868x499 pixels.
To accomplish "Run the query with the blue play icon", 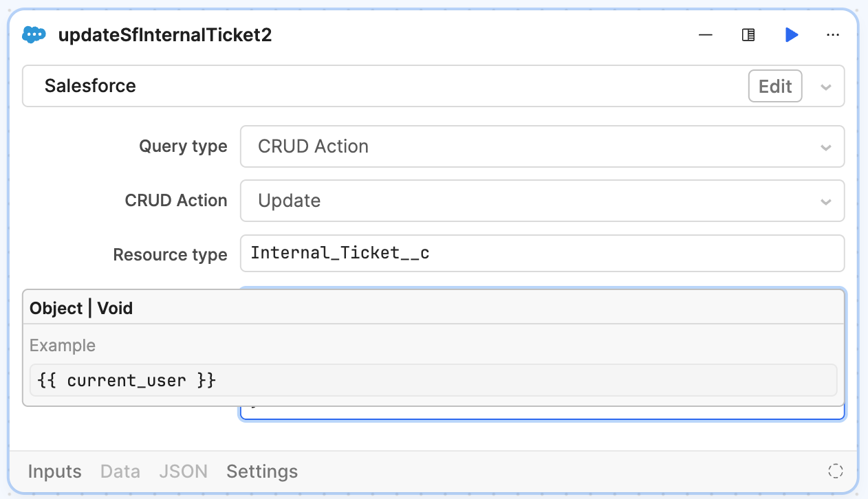I will pyautogui.click(x=792, y=34).
